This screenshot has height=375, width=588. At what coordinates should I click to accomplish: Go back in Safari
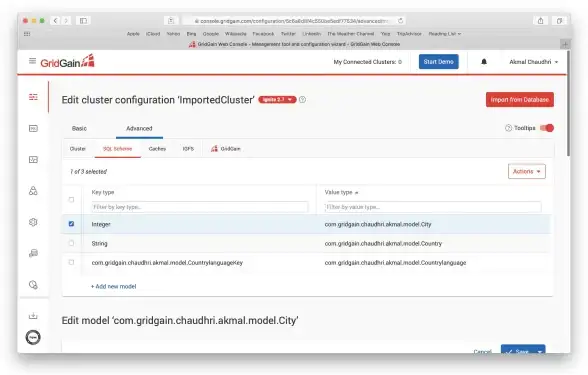[x=56, y=21]
